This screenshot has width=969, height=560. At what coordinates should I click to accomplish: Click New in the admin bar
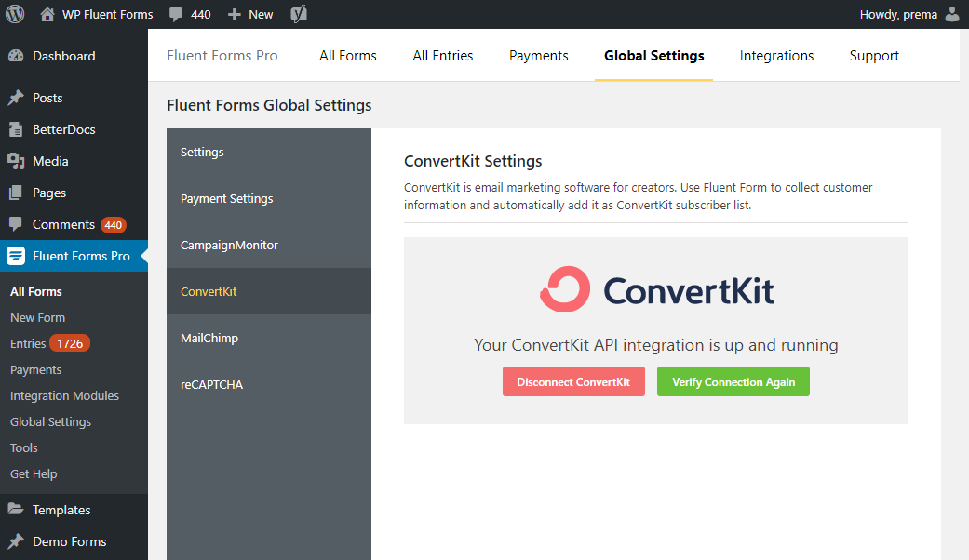tap(261, 15)
